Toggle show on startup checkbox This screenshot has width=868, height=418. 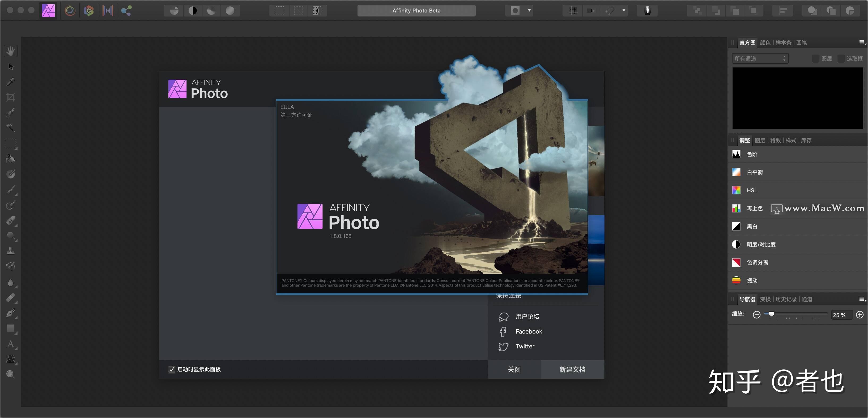172,369
